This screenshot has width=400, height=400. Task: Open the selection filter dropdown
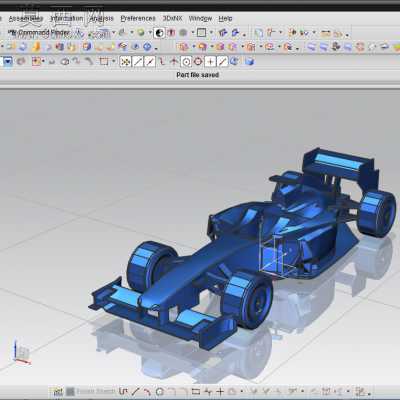(8, 61)
